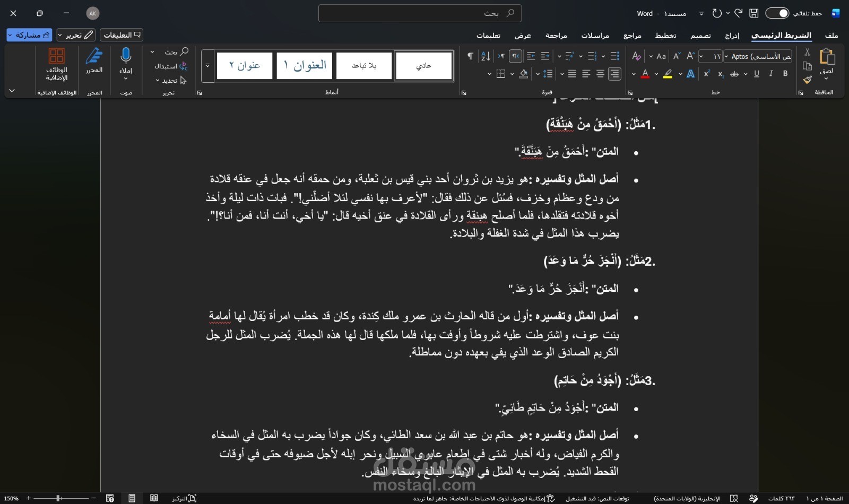
Task: Apply the Normal (عادي) style
Action: [423, 66]
